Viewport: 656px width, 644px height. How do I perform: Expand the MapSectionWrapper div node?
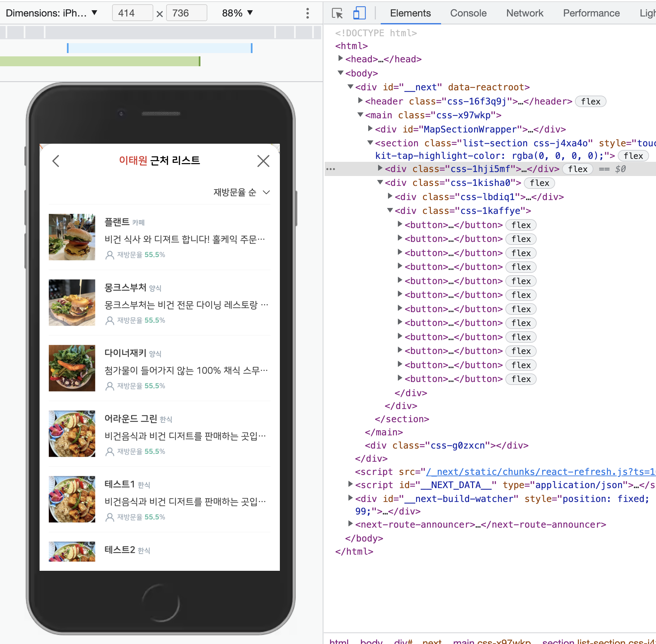(x=370, y=129)
